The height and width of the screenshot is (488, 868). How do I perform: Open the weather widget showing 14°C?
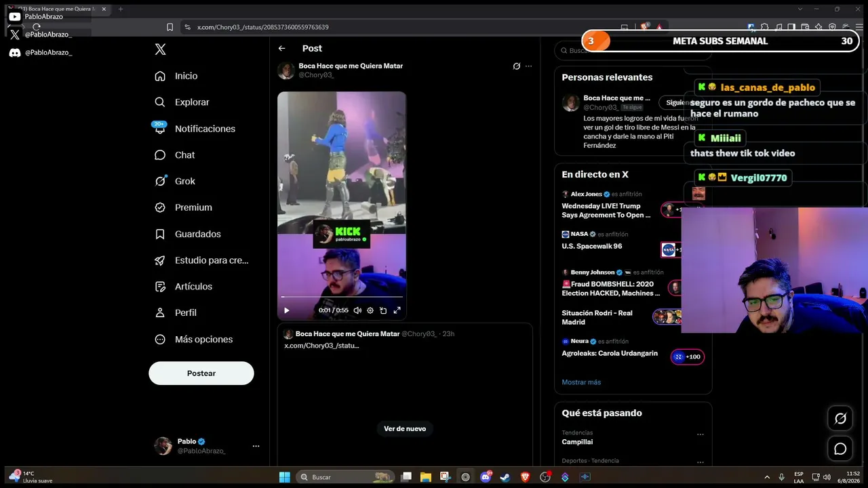[31, 477]
